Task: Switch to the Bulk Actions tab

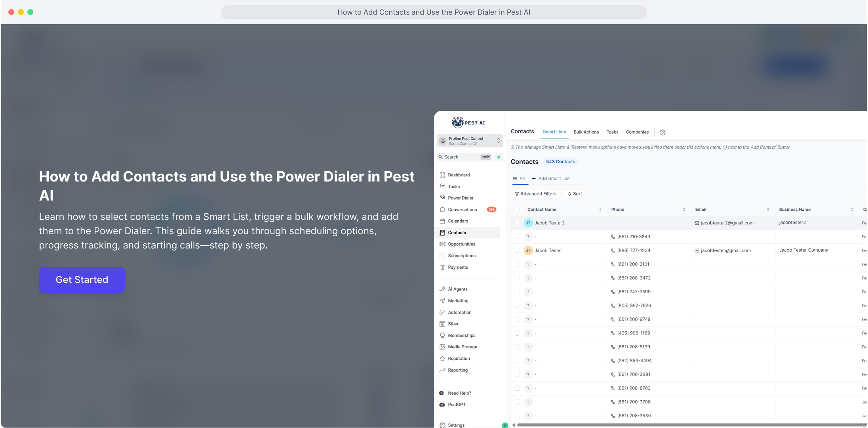Action: (x=586, y=132)
